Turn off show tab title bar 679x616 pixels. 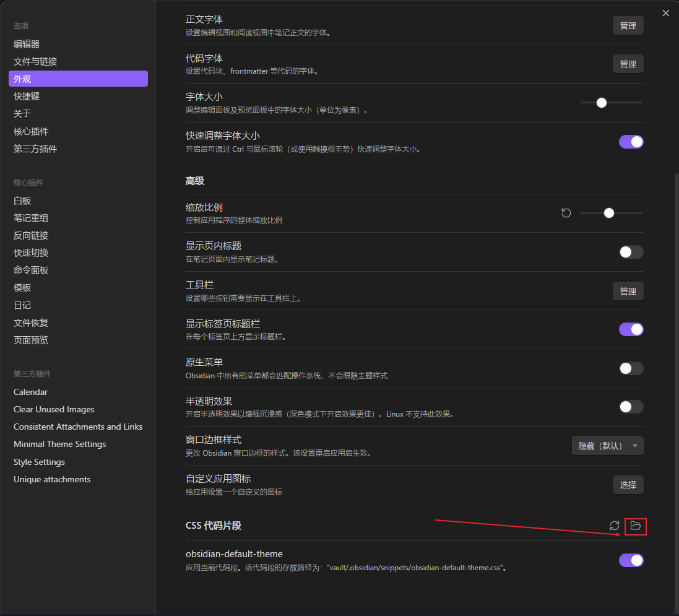631,329
